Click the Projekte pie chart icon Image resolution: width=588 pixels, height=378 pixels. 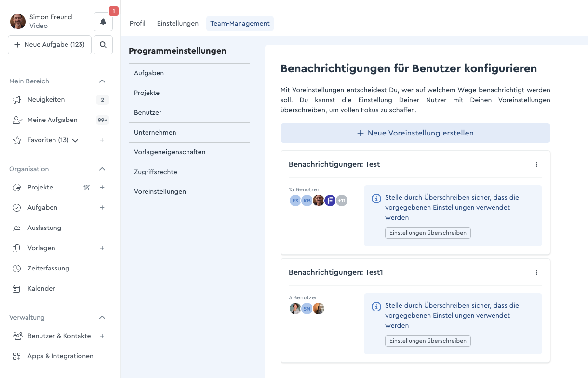(17, 188)
